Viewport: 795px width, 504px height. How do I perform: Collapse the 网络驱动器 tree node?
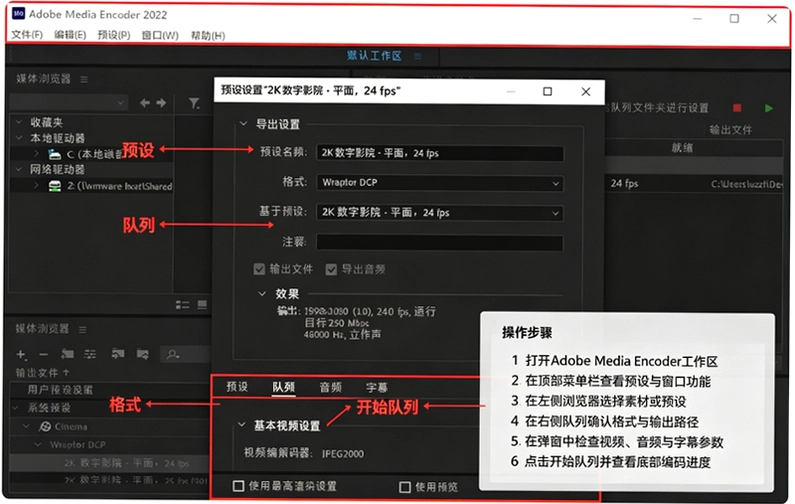click(19, 169)
